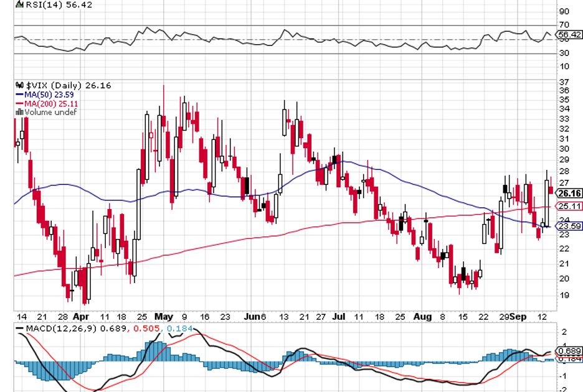The image size is (583, 392).
Task: Click the volume bars icon next to Volume undef
Action: pyautogui.click(x=19, y=112)
